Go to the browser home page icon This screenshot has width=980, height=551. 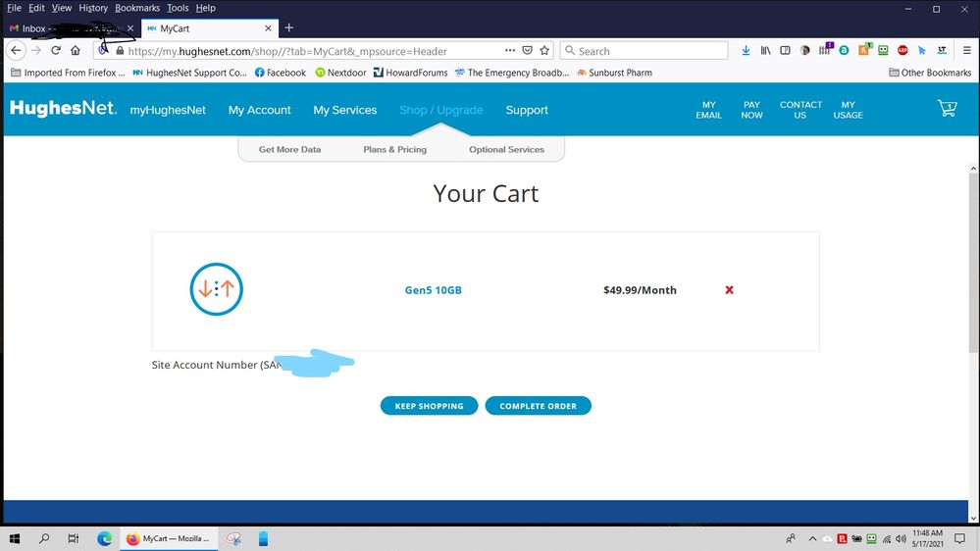(76, 50)
